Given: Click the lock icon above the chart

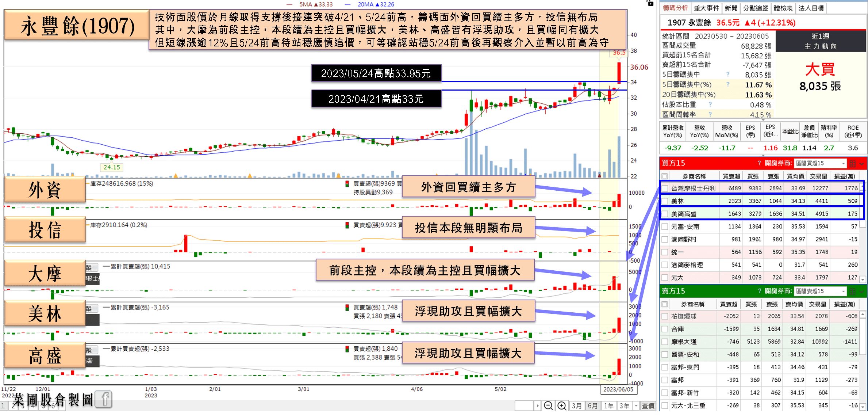Looking at the screenshot, I should pyautogui.click(x=650, y=3).
